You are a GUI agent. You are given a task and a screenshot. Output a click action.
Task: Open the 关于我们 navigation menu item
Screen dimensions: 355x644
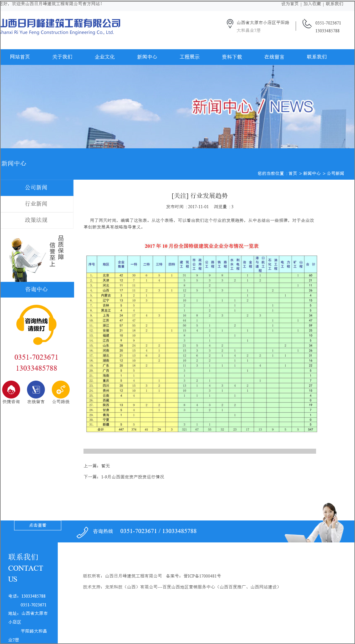[62, 57]
